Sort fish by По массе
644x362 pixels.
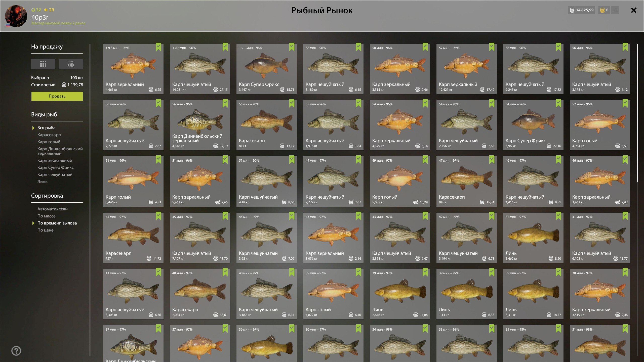click(x=47, y=216)
